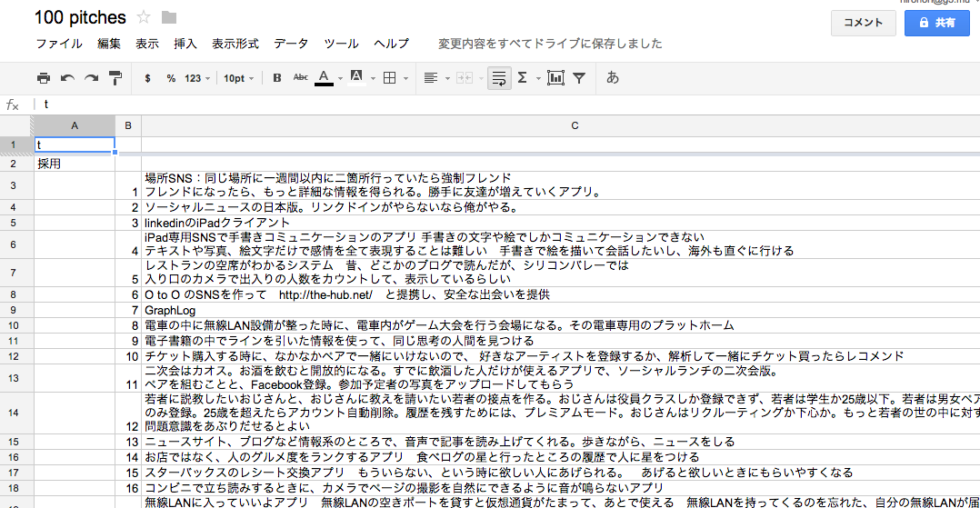Click the お店ではなく、人のグルメ度 cell

coord(561,457)
